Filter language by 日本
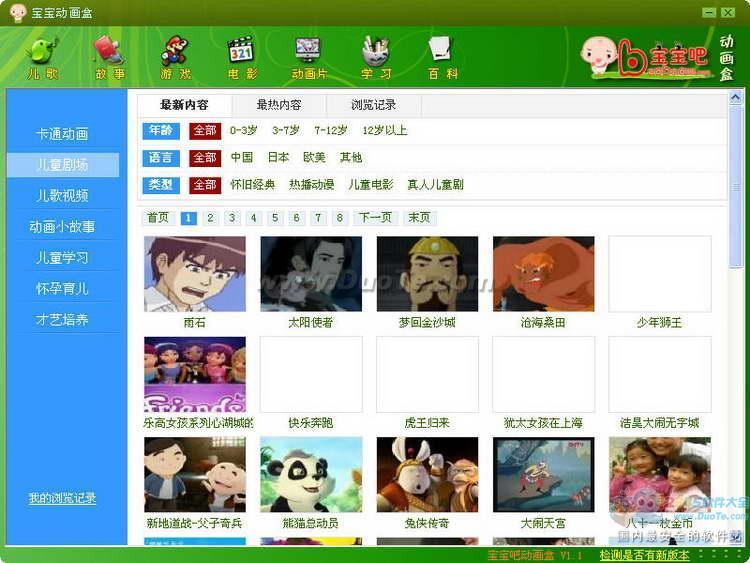 [278, 157]
